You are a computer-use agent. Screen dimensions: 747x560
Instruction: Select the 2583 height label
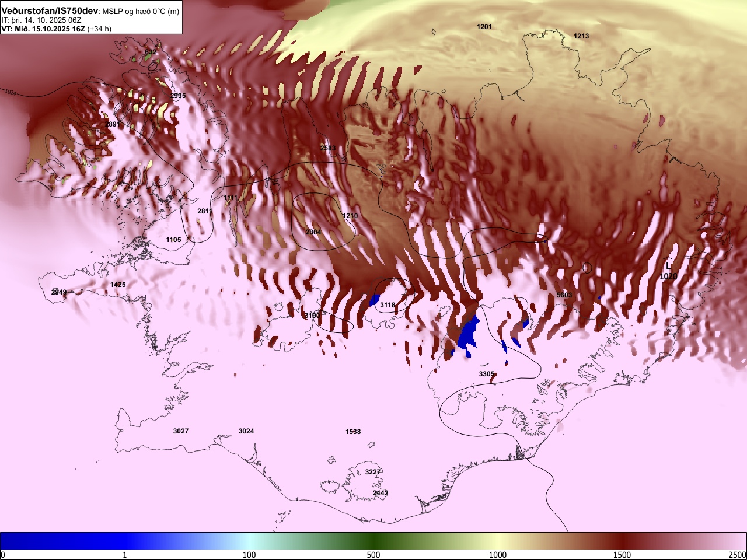tap(328, 148)
